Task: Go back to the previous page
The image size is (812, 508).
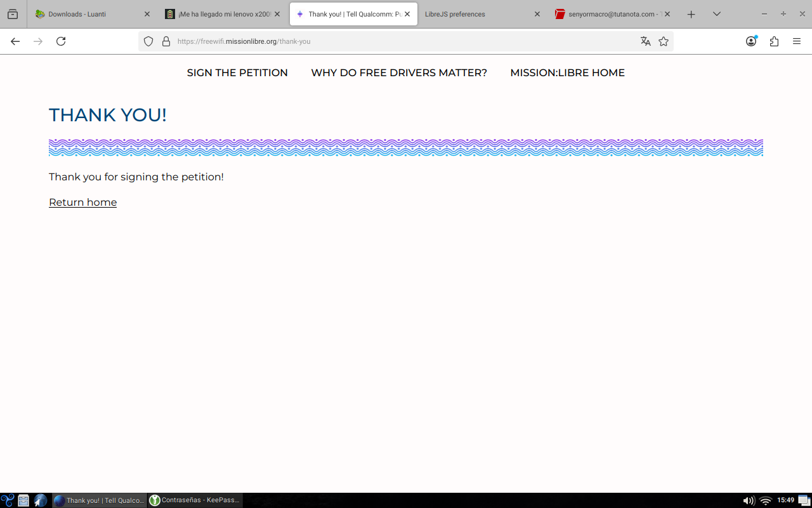Action: tap(15, 41)
